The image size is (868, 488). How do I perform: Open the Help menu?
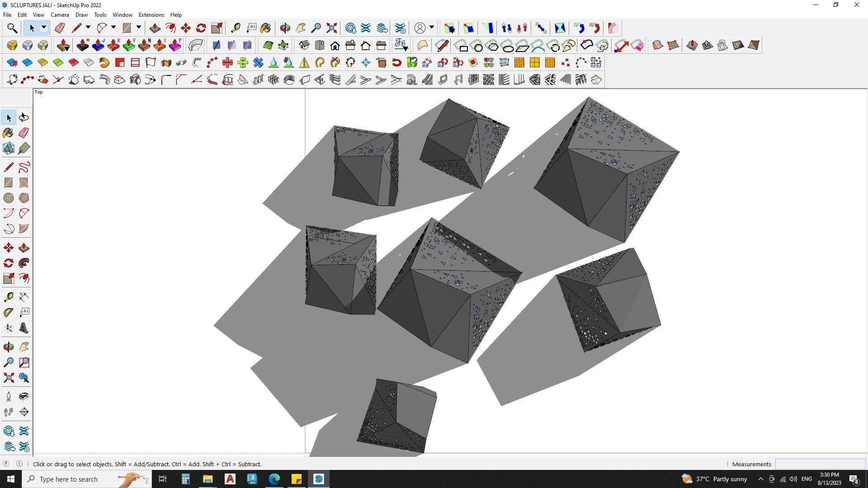(176, 15)
